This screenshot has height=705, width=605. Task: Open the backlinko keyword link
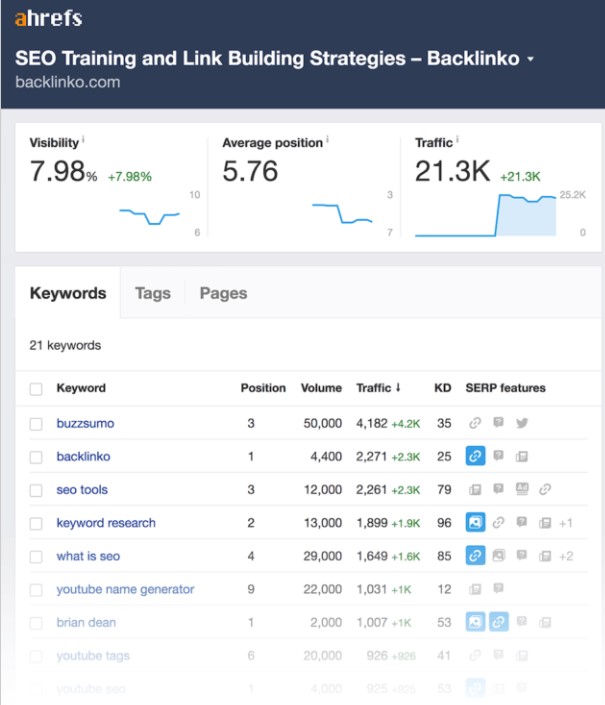(83, 456)
